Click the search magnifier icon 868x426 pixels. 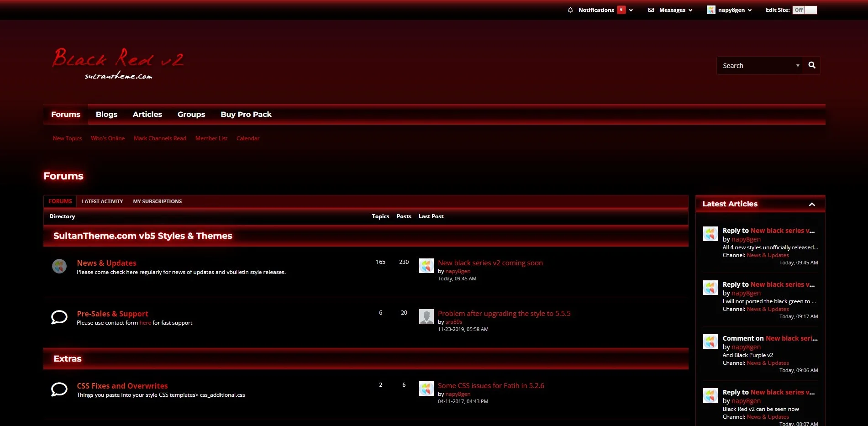pyautogui.click(x=811, y=65)
